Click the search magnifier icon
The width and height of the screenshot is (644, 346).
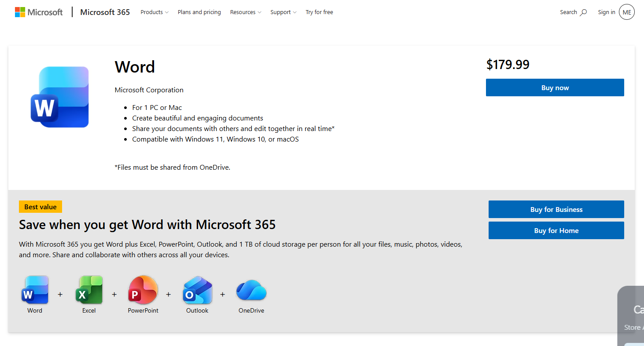pyautogui.click(x=583, y=12)
